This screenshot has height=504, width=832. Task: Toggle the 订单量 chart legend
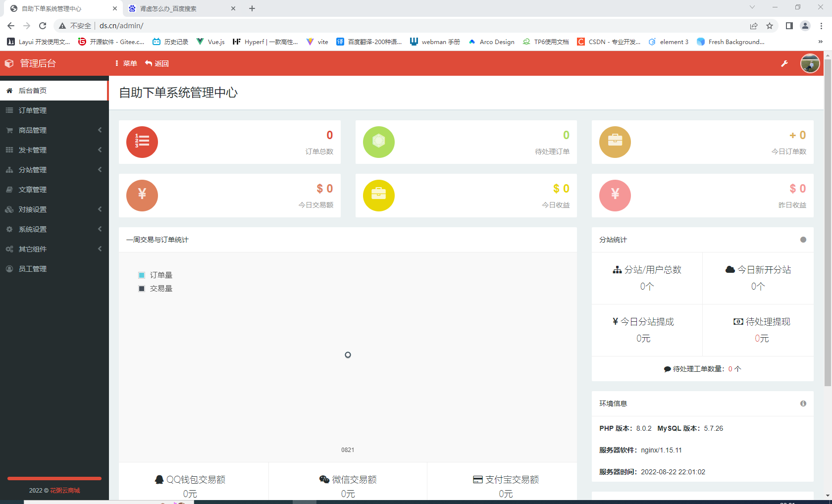[156, 275]
